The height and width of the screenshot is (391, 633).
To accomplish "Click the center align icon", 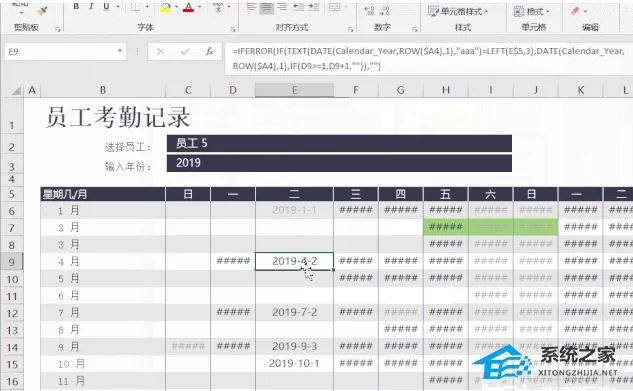I will 266,7.
